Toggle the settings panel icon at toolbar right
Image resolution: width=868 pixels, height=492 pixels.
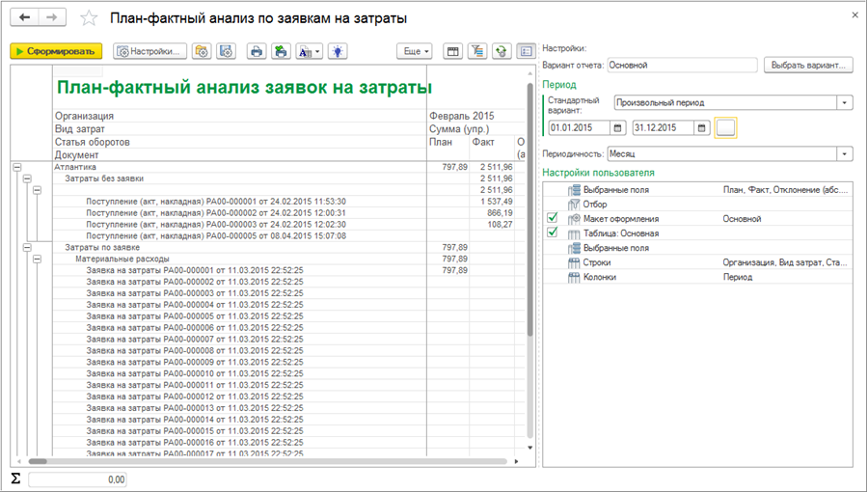[526, 51]
